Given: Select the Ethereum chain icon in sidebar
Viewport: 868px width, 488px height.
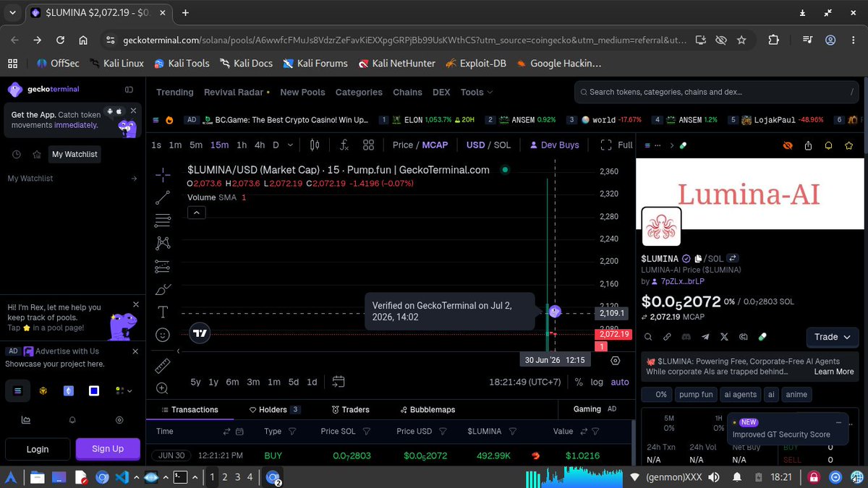Looking at the screenshot, I should 68,390.
